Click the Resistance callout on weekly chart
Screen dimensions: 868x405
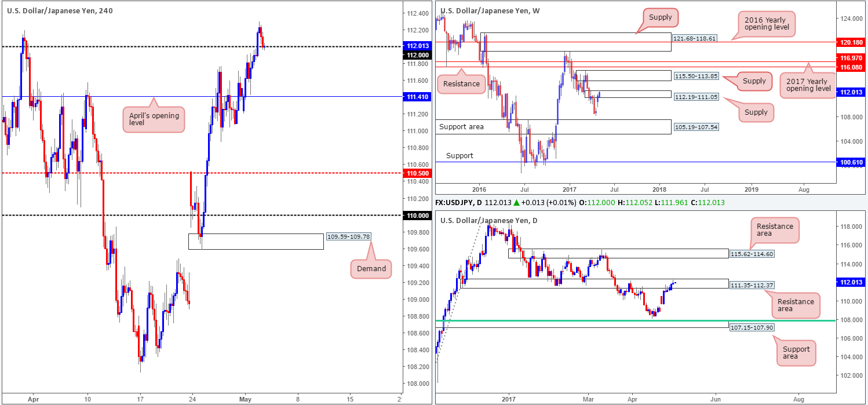click(461, 83)
